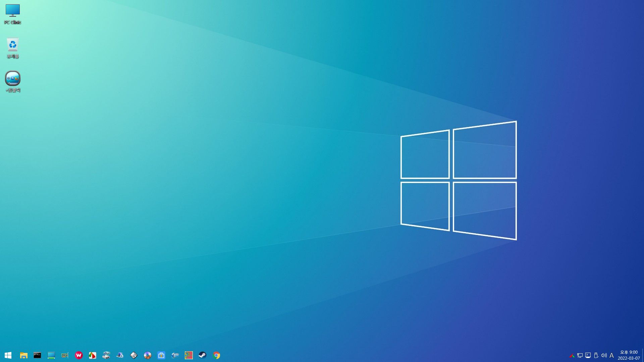Viewport: 644px width, 362px height.
Task: Open the silver winged-arrow taskbar icon
Action: (x=175, y=355)
